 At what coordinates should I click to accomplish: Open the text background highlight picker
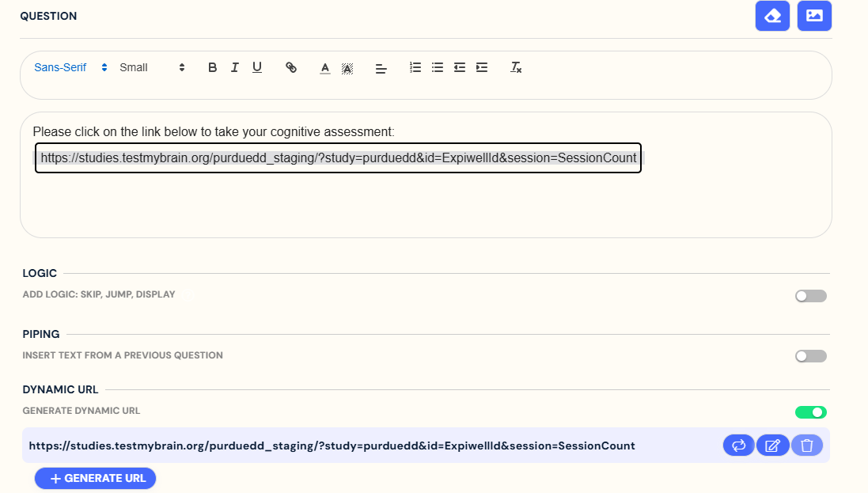point(347,68)
